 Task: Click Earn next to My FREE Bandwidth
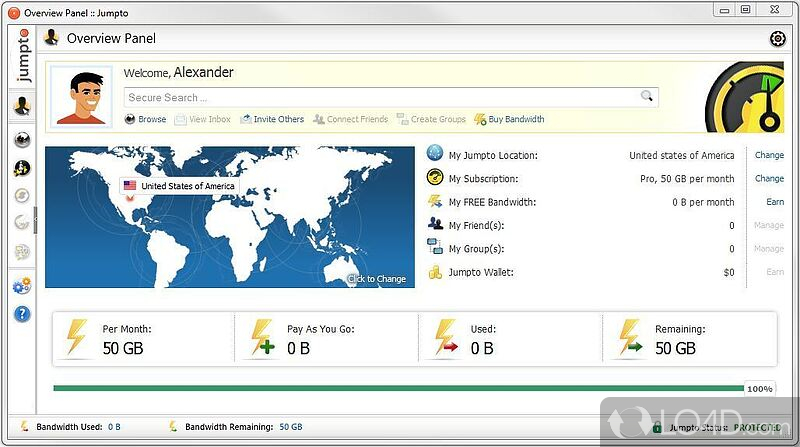click(774, 202)
